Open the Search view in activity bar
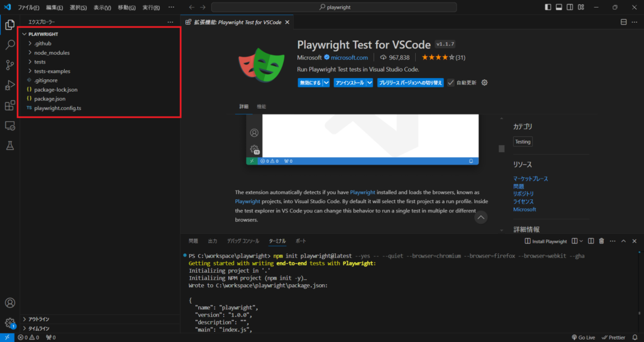 tap(10, 45)
